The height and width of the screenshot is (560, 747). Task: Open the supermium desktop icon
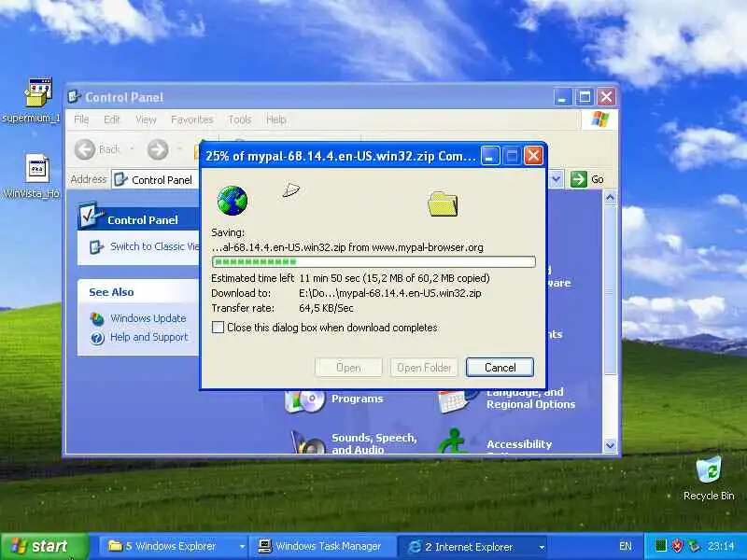38,92
